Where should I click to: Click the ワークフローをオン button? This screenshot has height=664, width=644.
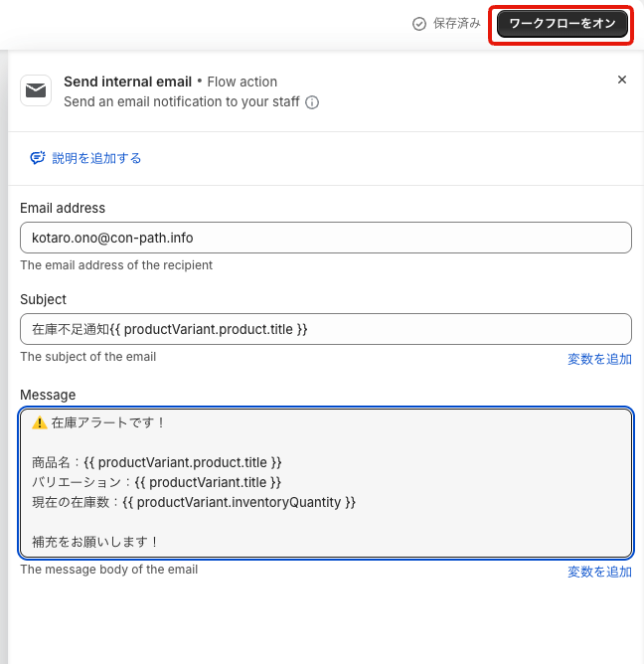[563, 24]
